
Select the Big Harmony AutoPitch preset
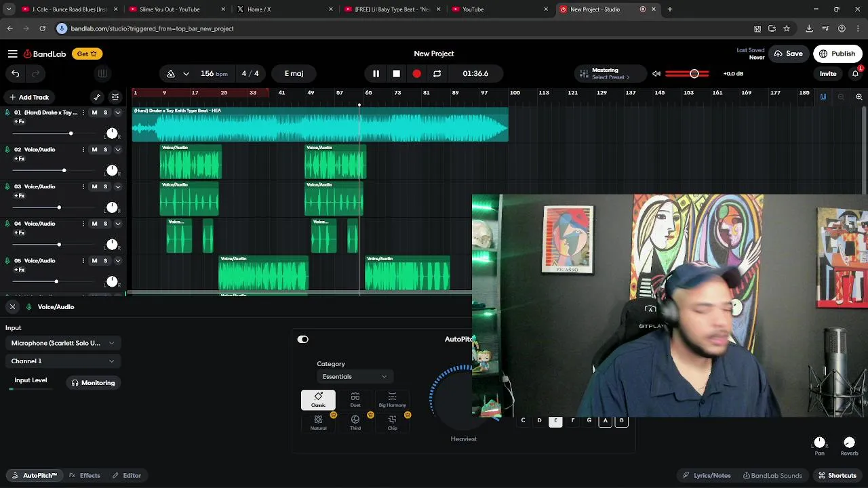pos(392,400)
